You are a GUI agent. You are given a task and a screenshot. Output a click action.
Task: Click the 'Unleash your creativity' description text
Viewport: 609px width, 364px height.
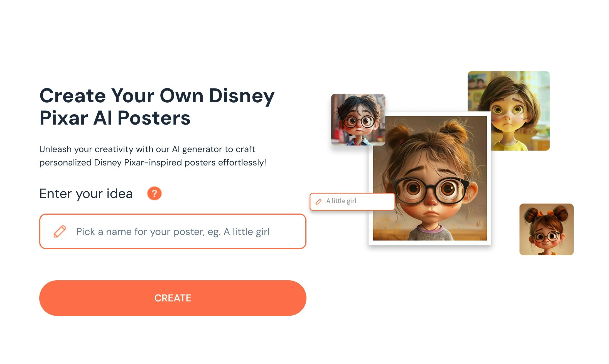153,156
